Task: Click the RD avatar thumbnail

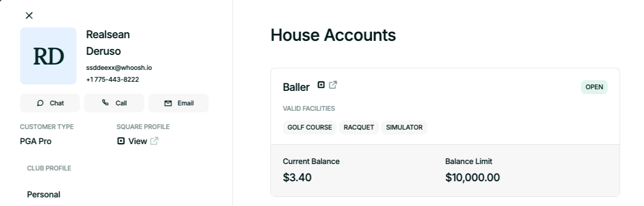Action: tap(48, 56)
